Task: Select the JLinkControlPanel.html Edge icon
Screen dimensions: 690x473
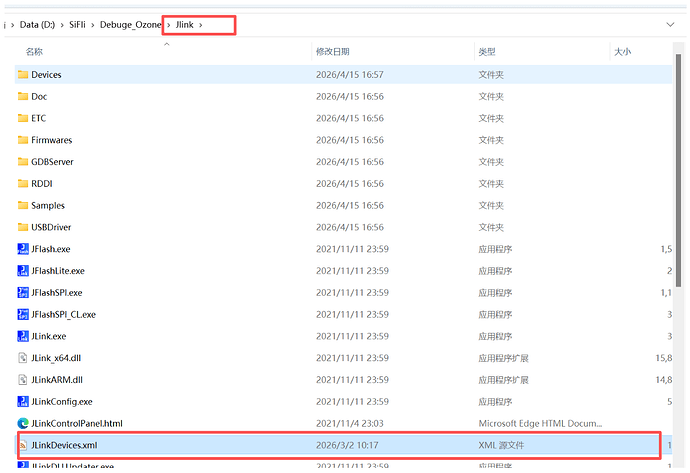Action: (x=23, y=423)
